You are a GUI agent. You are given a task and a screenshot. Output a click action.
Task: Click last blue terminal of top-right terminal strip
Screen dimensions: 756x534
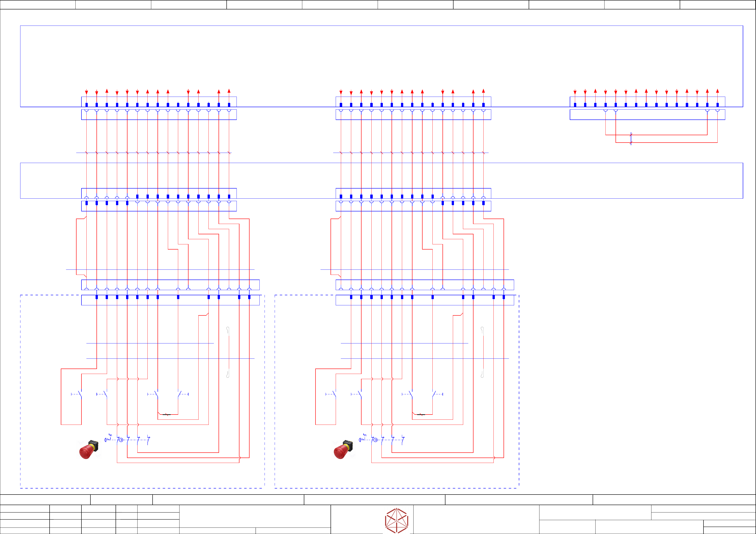tap(717, 105)
